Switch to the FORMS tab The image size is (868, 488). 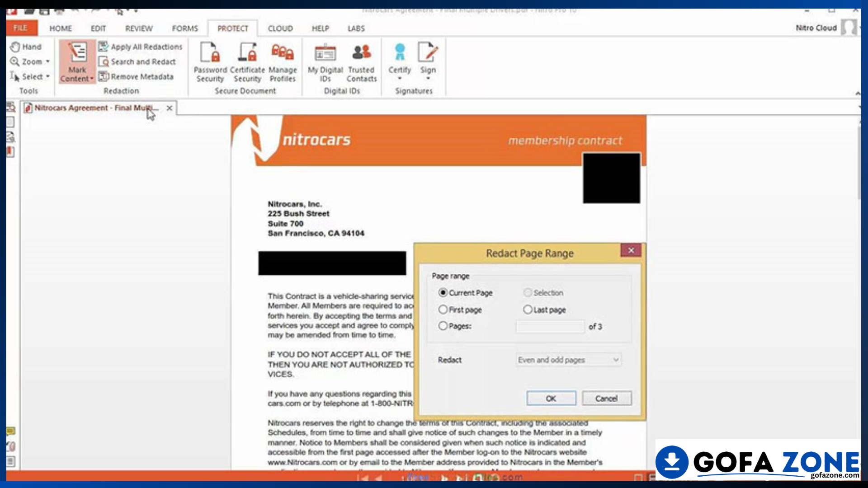185,28
